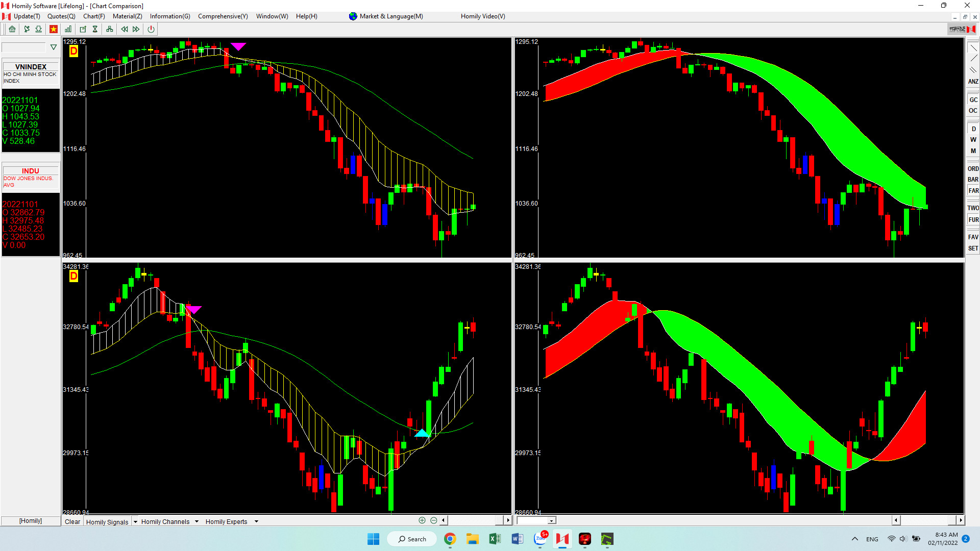
Task: Click the ANZ analysis button
Action: click(973, 82)
